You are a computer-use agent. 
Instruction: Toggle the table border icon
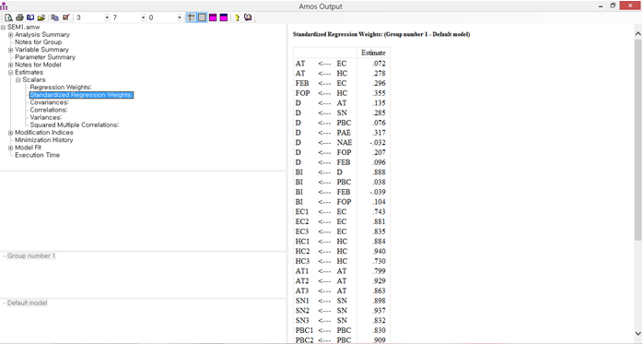click(x=202, y=18)
